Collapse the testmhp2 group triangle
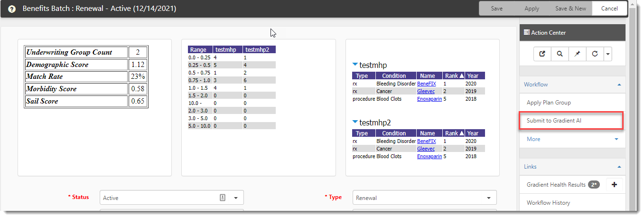Viewport: 644px width, 218px height. [x=355, y=123]
